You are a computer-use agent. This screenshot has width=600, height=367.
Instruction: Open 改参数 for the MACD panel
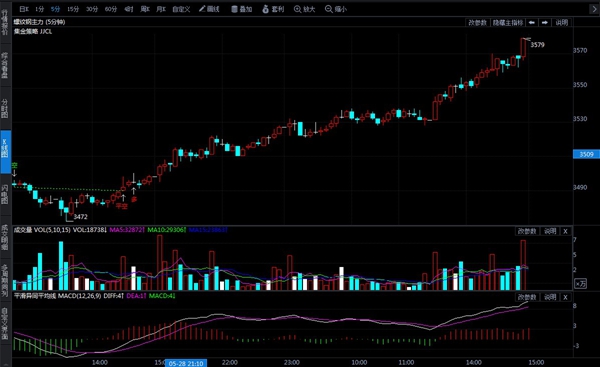[527, 297]
